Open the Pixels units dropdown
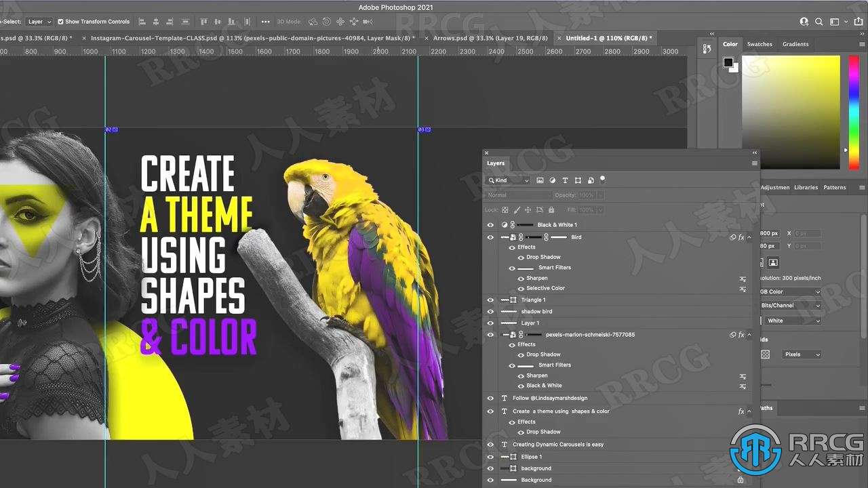This screenshot has height=488, width=868. (x=802, y=354)
